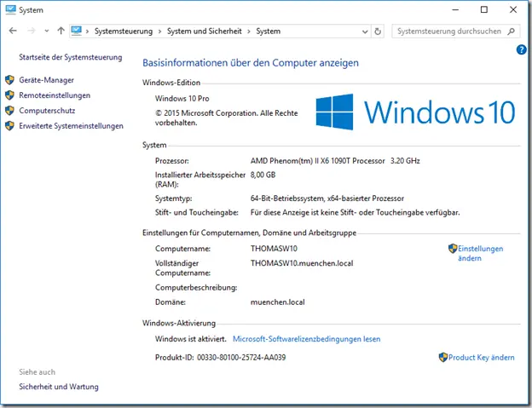Viewport: 532px width, 408px height.
Task: Click Windows ist aktiviert text
Action: click(x=191, y=339)
